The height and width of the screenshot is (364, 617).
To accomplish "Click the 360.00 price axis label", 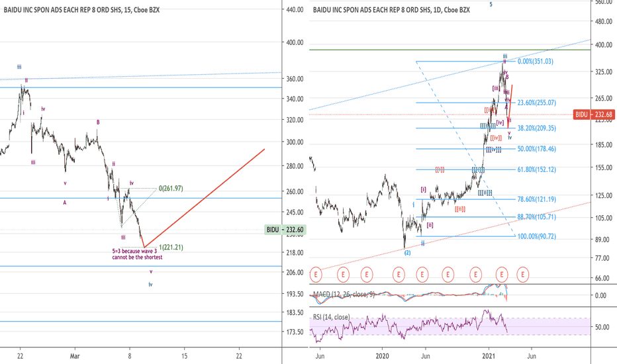I will [295, 79].
